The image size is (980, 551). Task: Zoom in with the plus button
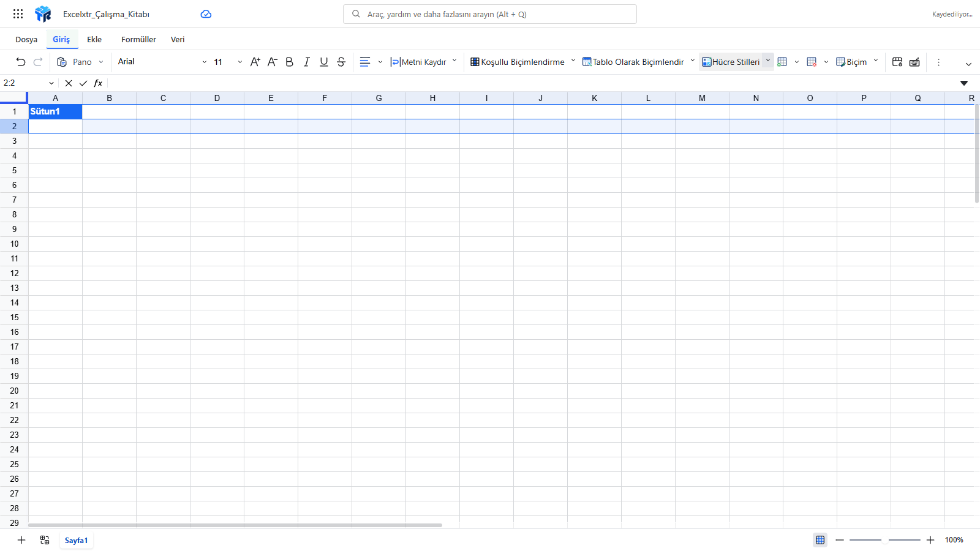pos(930,540)
